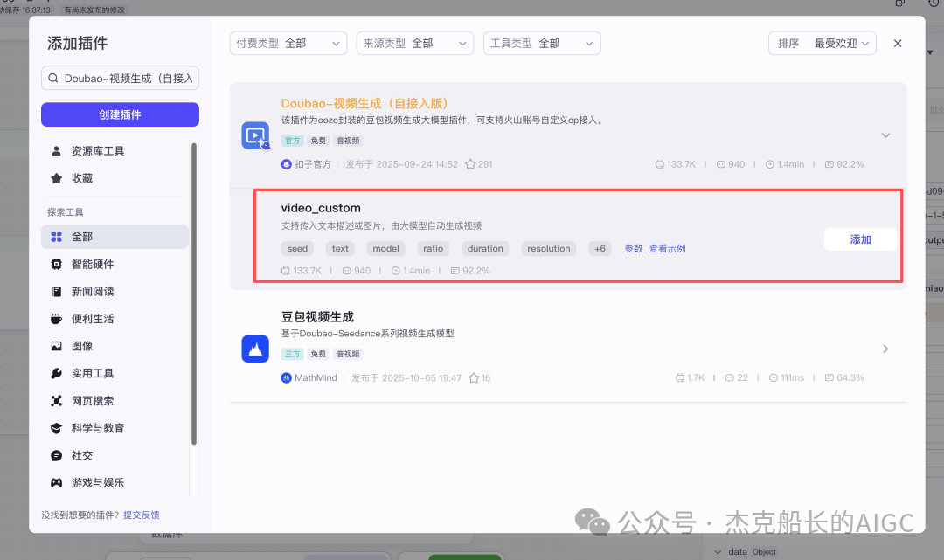Select 资源库工具 in the sidebar
Viewport: 944px width, 560px height.
[115, 151]
